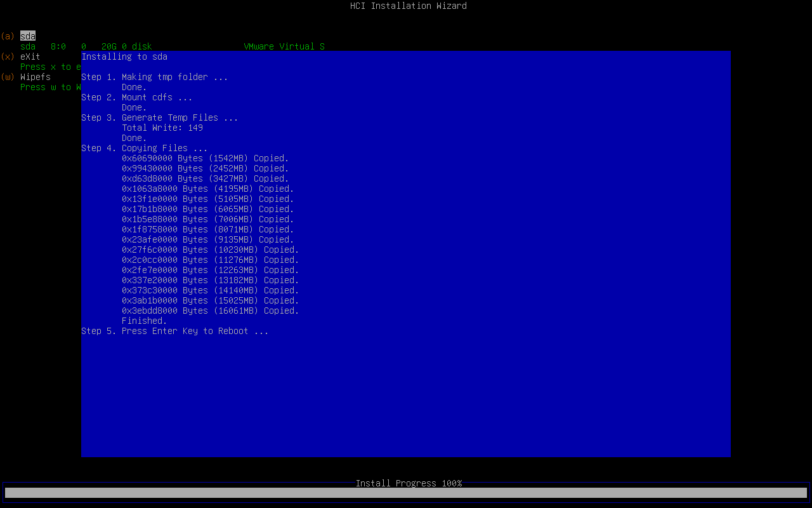Click the Installing to sda heading
This screenshot has width=812, height=508.
pyautogui.click(x=124, y=57)
